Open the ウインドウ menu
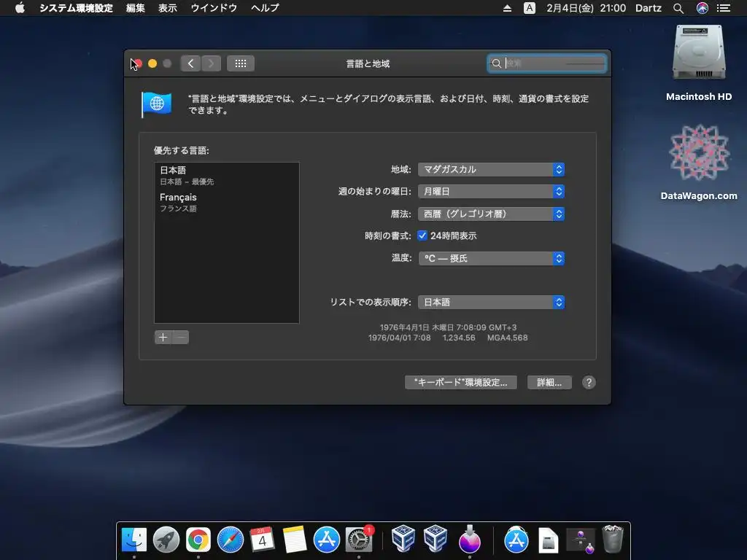 coord(214,8)
